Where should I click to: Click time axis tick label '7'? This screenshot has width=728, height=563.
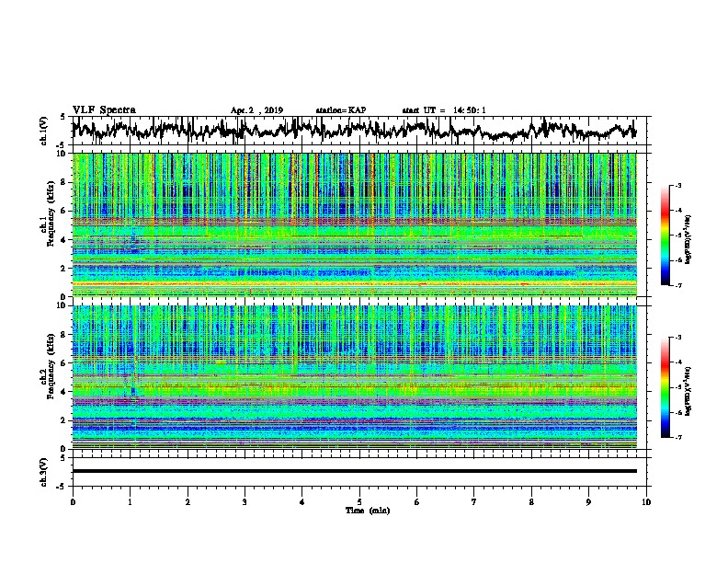tap(474, 502)
